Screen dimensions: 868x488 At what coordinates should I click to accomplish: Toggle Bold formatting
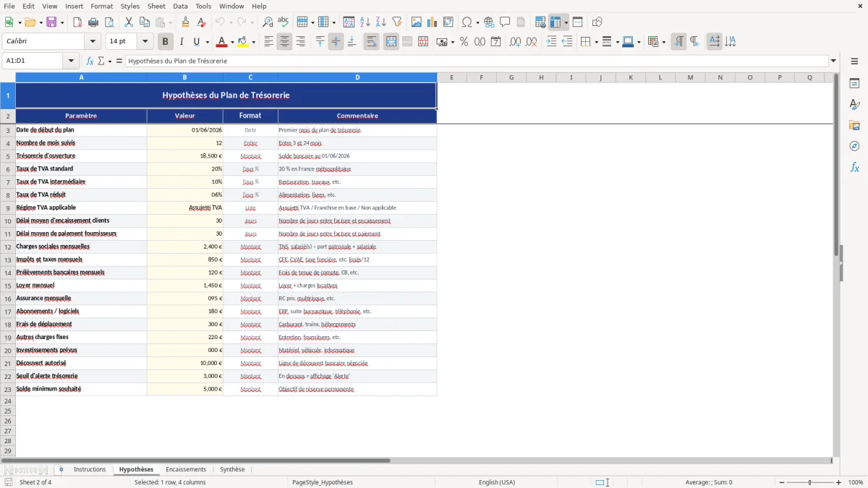click(x=166, y=42)
